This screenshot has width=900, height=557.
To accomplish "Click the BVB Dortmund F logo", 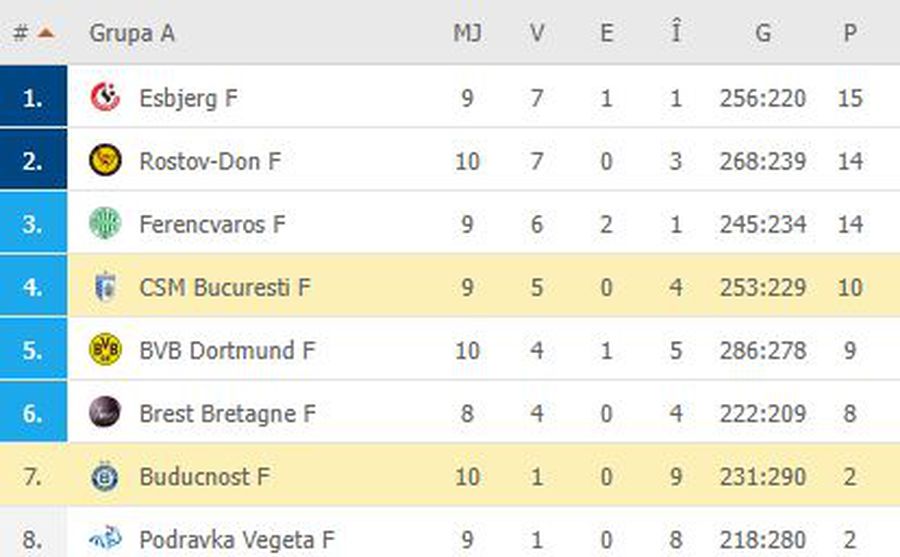I will pyautogui.click(x=106, y=350).
